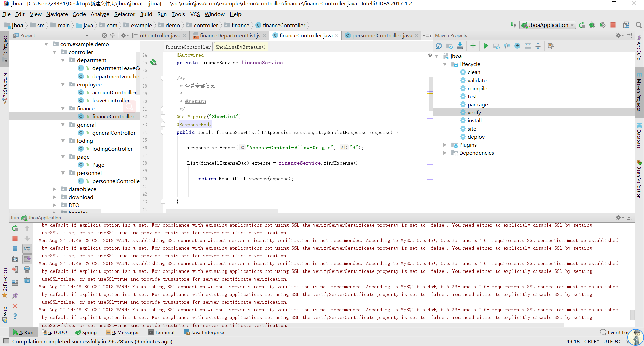Switch to financeDepartmentList.js tab

[230, 35]
